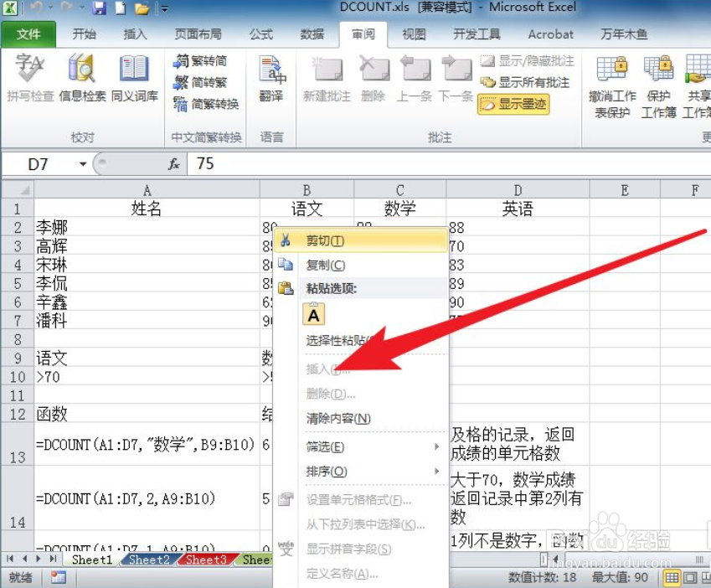
Task: Open Chinese conversion (简繁转换) dialog
Action: coord(206,104)
